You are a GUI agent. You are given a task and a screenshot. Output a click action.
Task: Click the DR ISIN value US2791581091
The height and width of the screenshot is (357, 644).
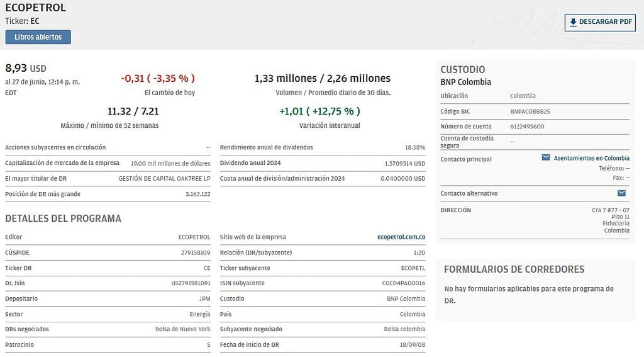[191, 283]
